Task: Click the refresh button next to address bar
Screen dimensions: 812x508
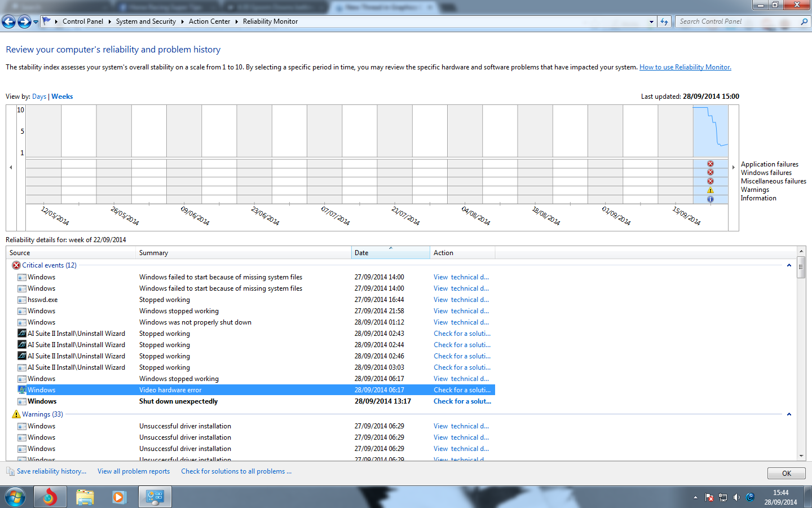Action: pyautogui.click(x=664, y=22)
